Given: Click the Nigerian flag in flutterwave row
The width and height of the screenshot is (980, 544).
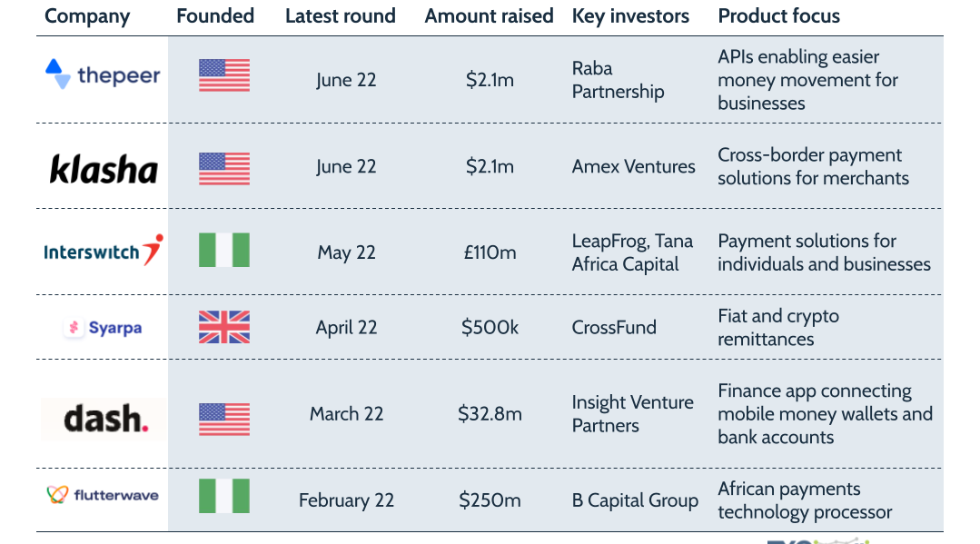Looking at the screenshot, I should (224, 496).
